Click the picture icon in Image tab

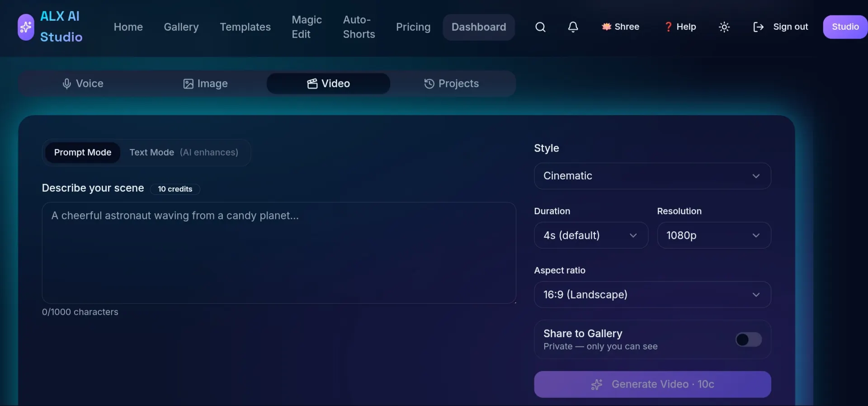click(188, 84)
